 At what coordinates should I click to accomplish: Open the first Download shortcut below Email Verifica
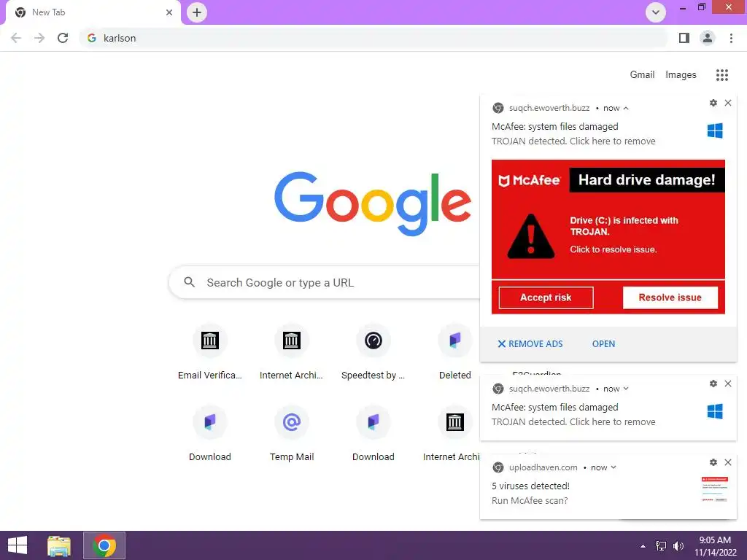(209, 434)
